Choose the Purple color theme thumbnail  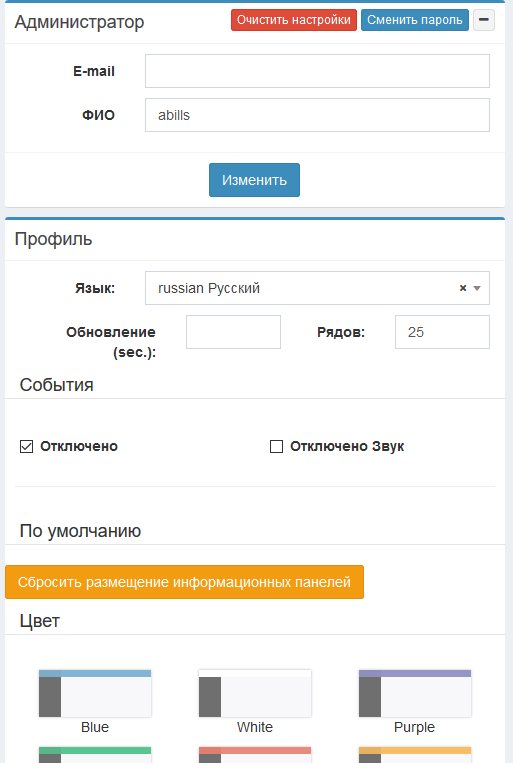[415, 693]
